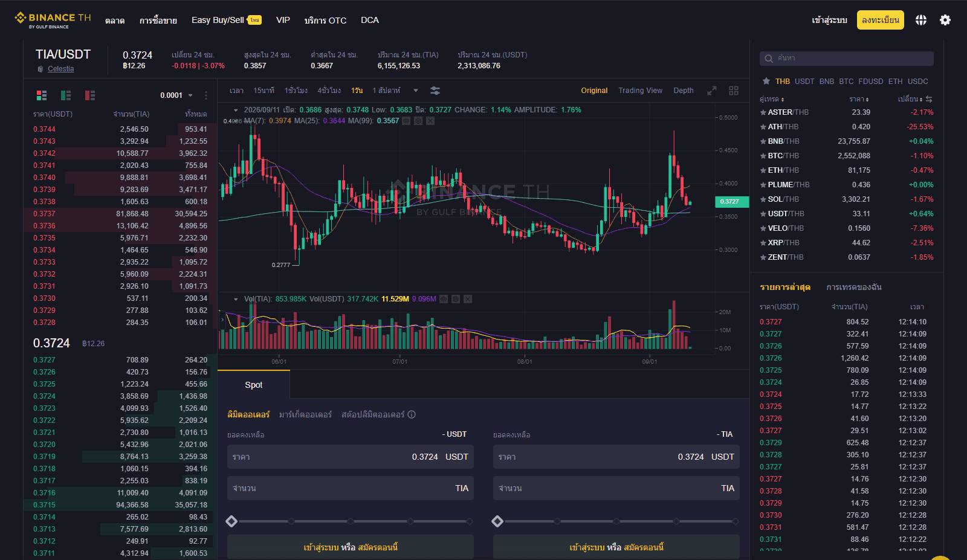Image resolution: width=967 pixels, height=560 pixels.
Task: Favorite the ASTER/THB pair star
Action: click(763, 112)
